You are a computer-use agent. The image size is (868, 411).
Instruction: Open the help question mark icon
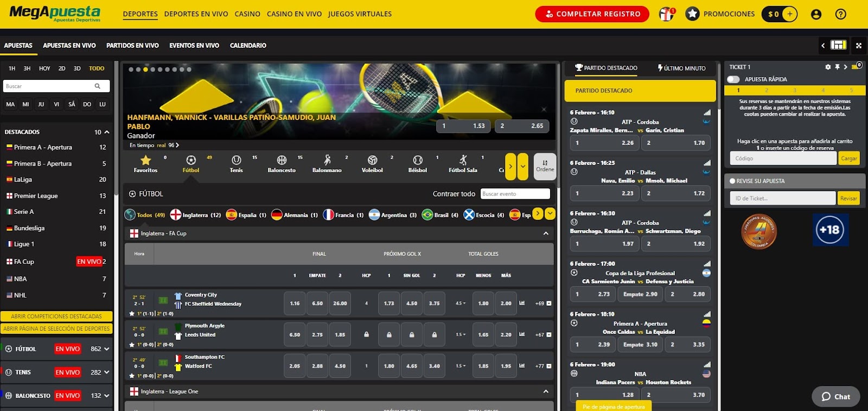[x=840, y=15]
